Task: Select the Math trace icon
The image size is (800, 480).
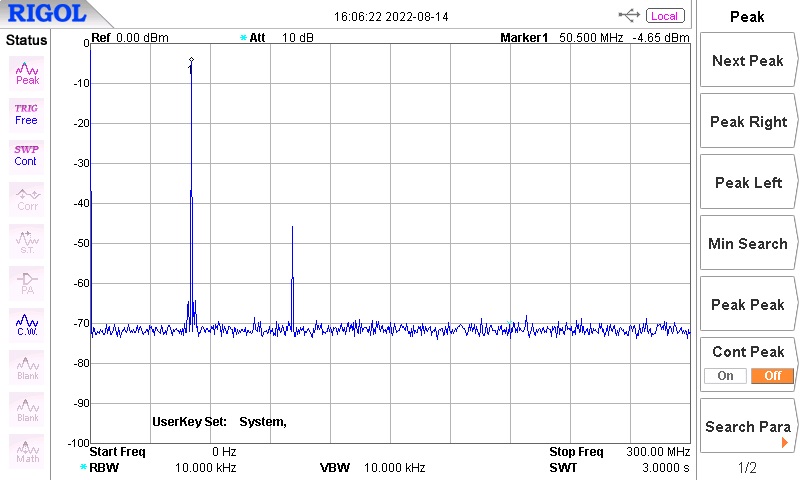Action: pos(27,451)
